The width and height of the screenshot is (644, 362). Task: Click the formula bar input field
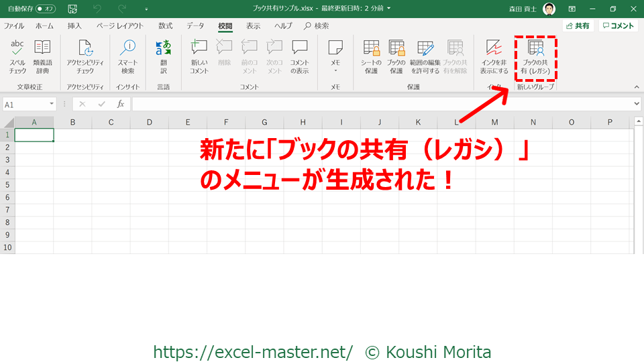(x=382, y=104)
